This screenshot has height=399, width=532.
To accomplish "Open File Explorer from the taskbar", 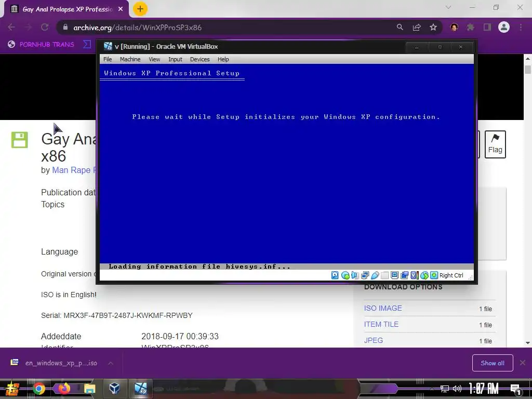I will coord(89,389).
